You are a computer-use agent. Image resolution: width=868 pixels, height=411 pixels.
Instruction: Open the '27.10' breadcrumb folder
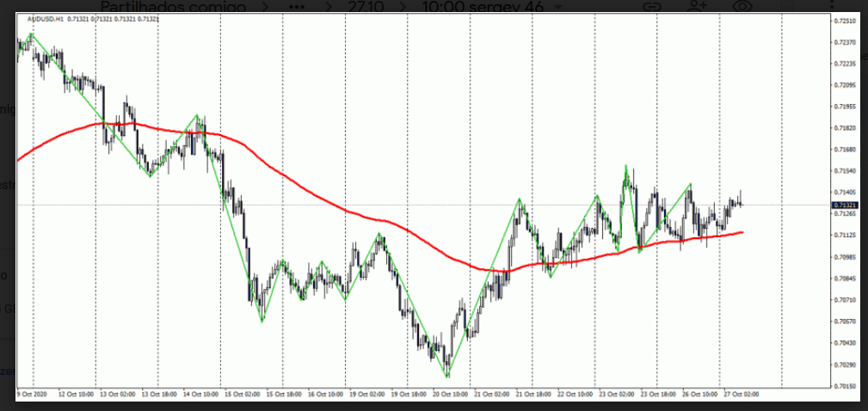tap(362, 7)
